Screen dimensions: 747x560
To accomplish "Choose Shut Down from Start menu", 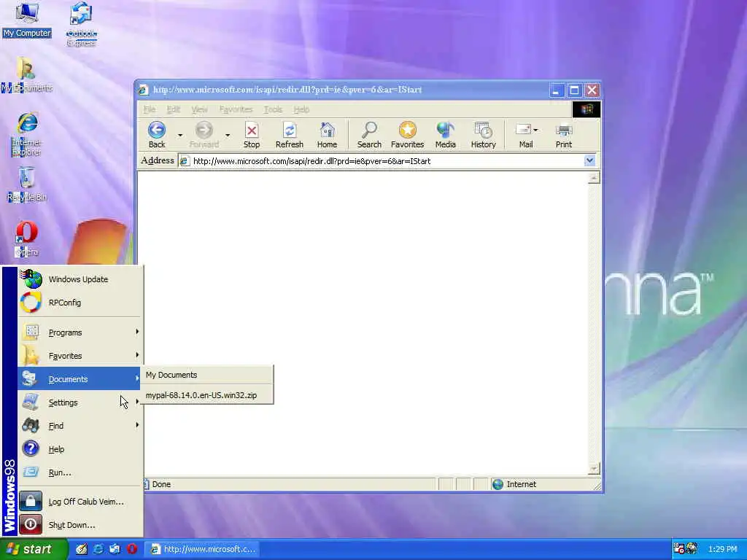I will 80,525.
